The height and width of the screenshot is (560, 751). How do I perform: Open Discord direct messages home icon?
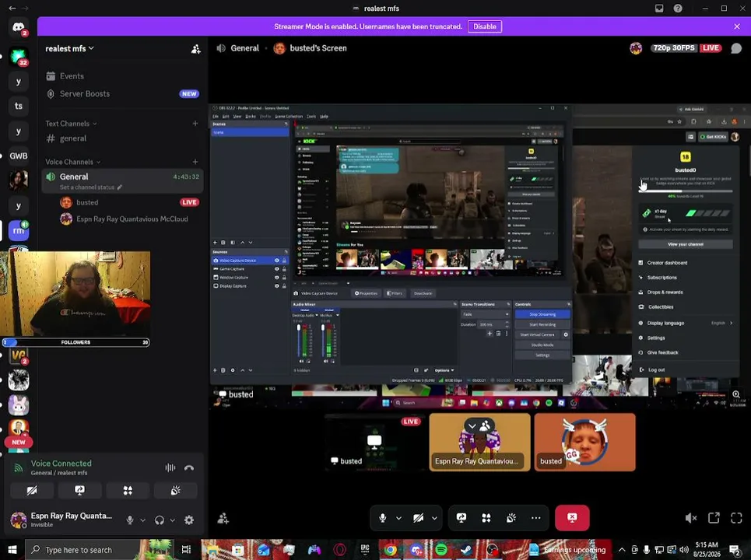pyautogui.click(x=18, y=27)
